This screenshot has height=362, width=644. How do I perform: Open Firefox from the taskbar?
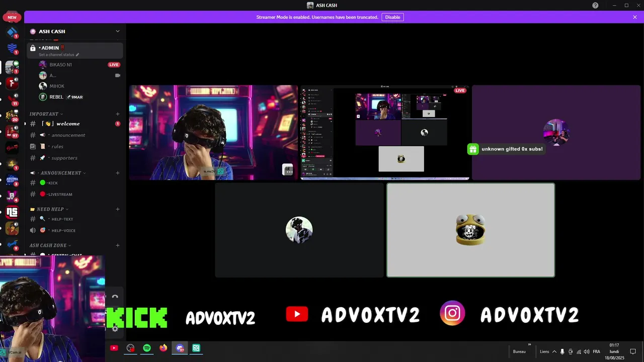click(163, 348)
